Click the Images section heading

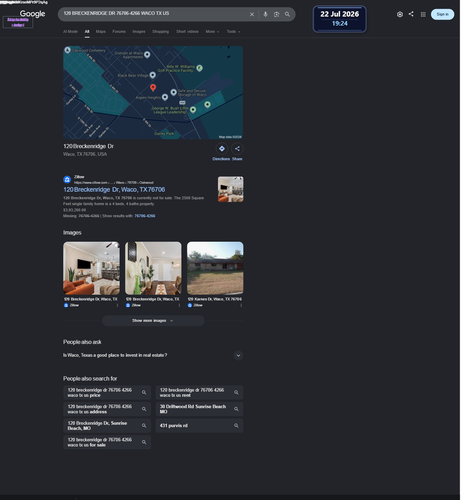[x=72, y=233]
